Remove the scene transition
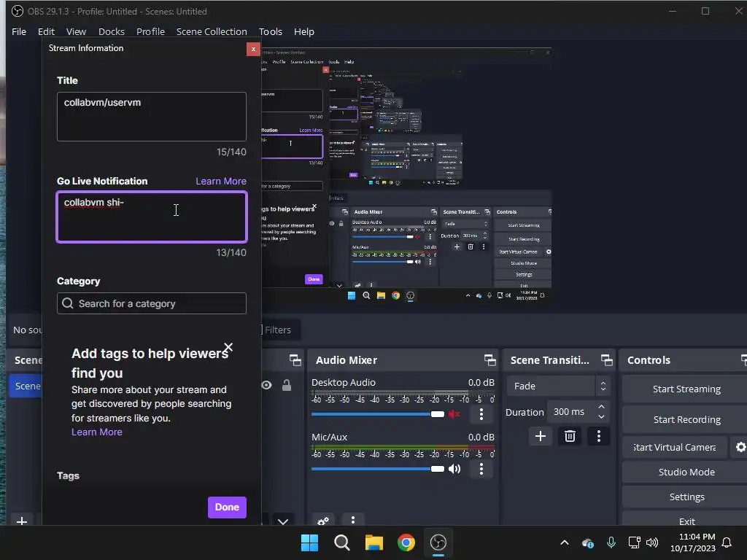The image size is (747, 560). pos(570,436)
